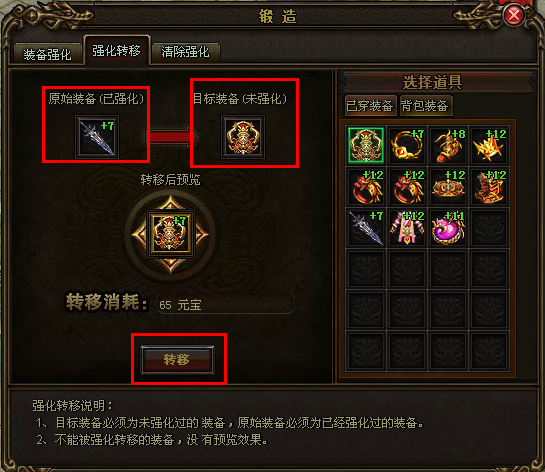Image resolution: width=545 pixels, height=472 pixels.
Task: Close the 锻造 forging window
Action: [x=514, y=15]
